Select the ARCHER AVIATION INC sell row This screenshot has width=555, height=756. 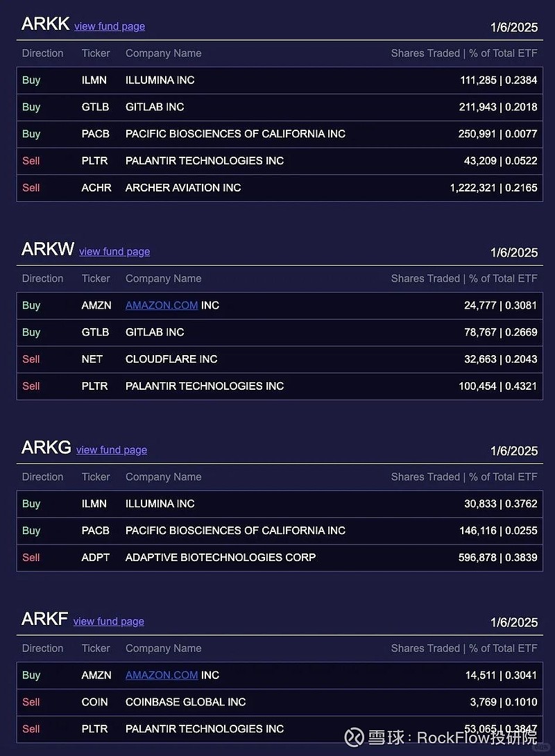tap(280, 188)
